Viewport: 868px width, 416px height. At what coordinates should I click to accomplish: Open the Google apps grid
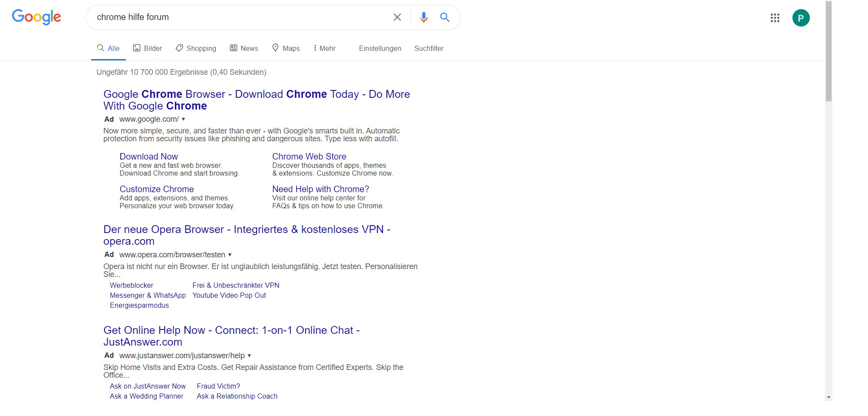pyautogui.click(x=775, y=18)
